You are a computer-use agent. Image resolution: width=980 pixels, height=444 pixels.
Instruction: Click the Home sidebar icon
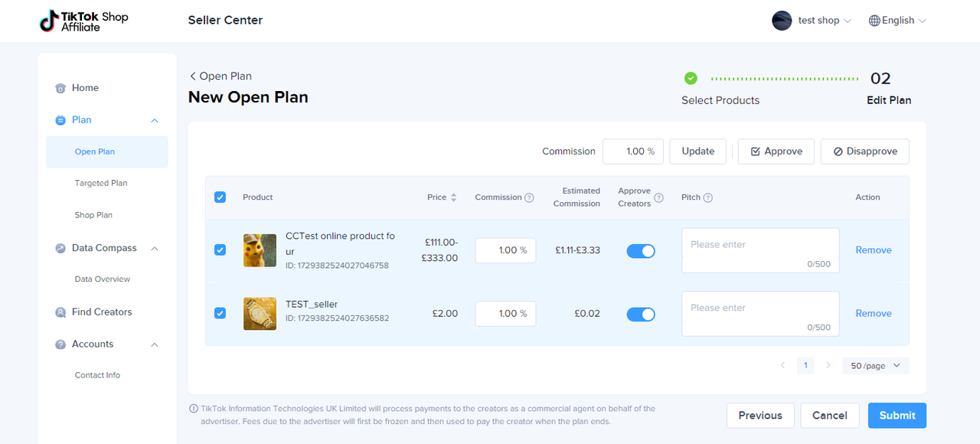pos(60,88)
